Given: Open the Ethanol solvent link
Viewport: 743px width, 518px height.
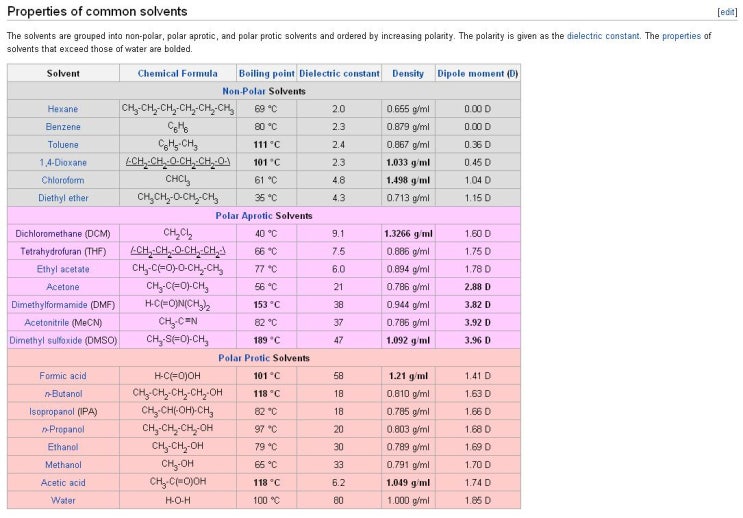Looking at the screenshot, I should [63, 447].
